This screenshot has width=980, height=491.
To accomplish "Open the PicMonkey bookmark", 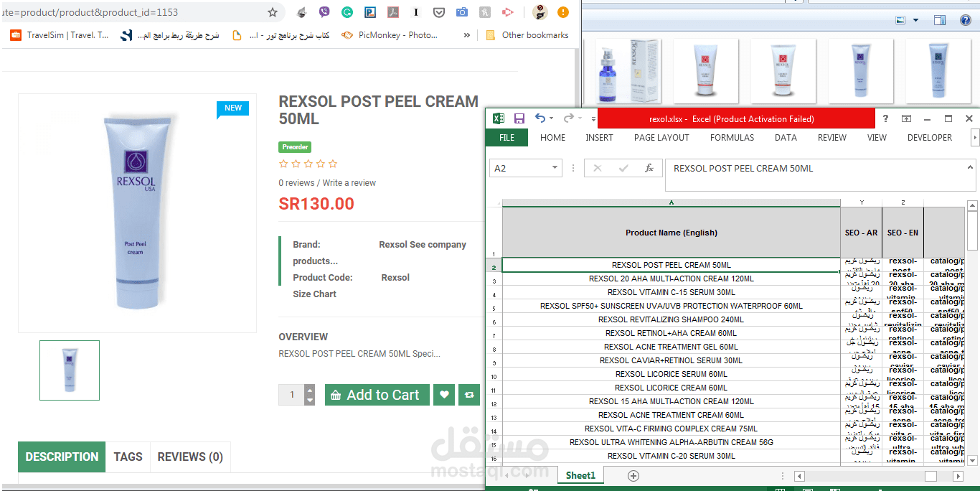I will [390, 34].
